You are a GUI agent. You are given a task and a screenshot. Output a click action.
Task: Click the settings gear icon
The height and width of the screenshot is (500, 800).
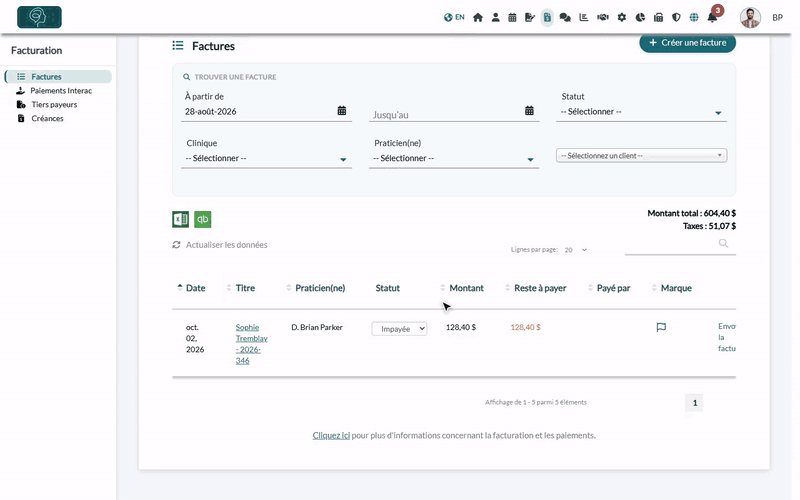621,17
